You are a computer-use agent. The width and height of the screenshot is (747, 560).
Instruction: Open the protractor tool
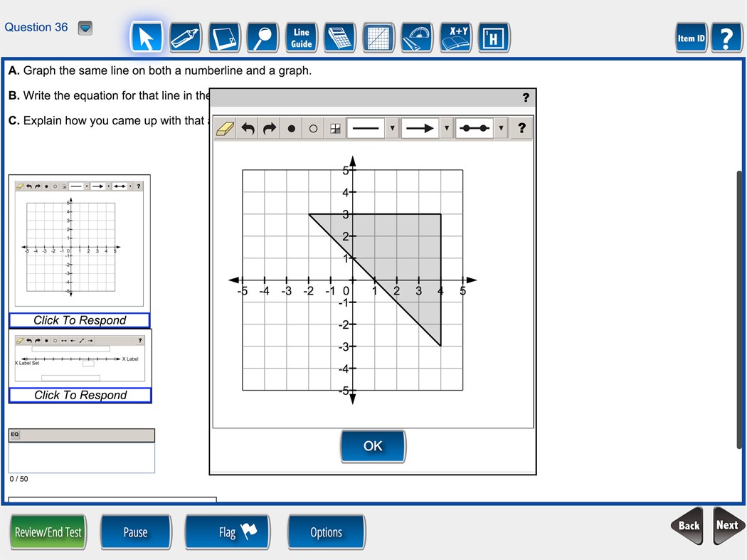416,37
